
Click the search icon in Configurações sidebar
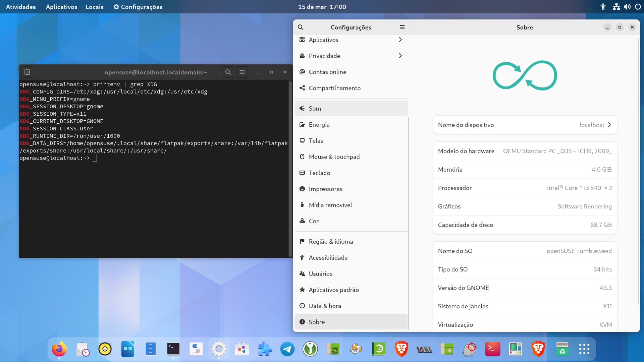(x=301, y=27)
